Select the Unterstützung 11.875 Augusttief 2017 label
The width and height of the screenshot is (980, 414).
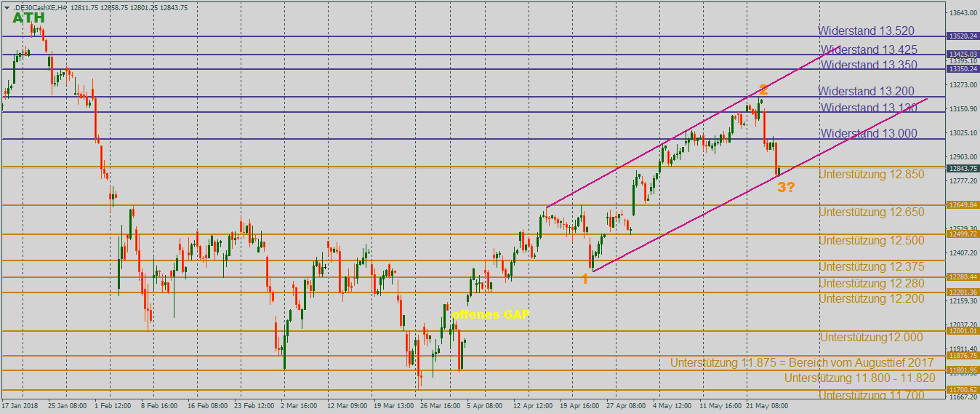pyautogui.click(x=802, y=362)
